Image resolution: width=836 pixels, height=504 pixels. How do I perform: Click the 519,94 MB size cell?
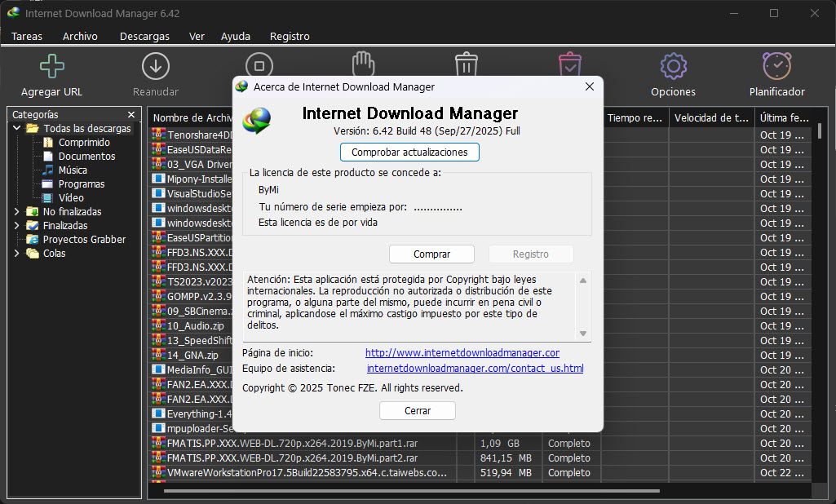tap(506, 472)
